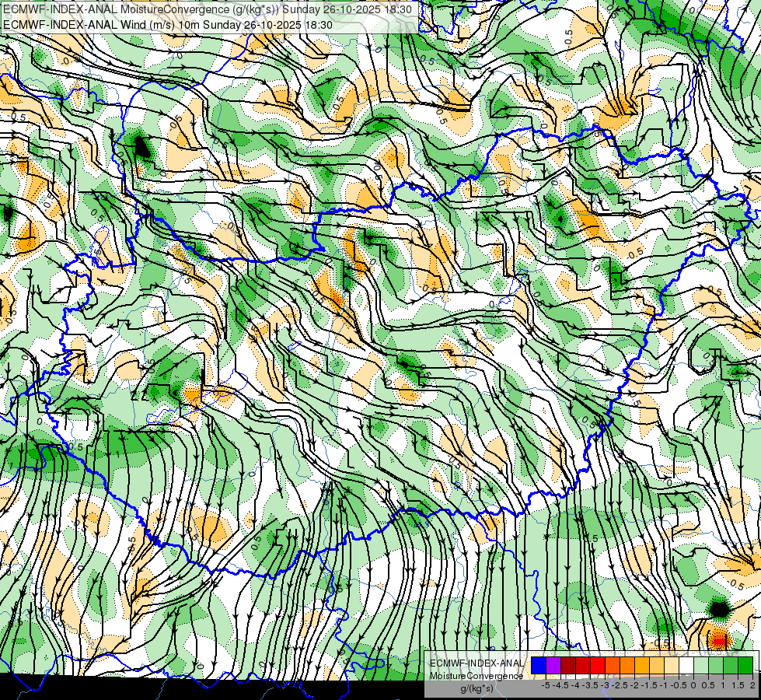
Task: Click the legend value '2'
Action: coord(752,685)
